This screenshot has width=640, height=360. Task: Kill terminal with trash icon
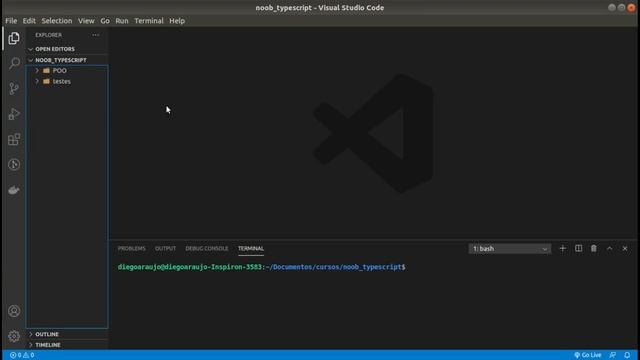pos(593,248)
